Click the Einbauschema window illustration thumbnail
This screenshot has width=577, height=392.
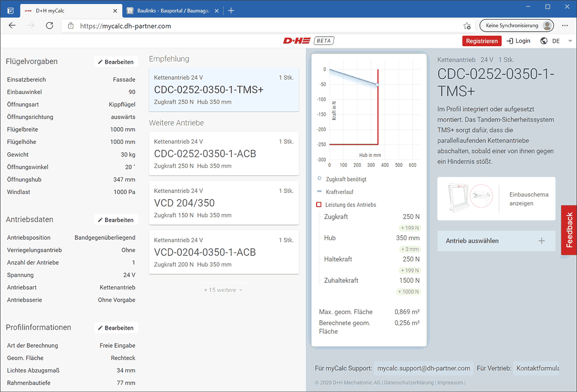tap(470, 199)
